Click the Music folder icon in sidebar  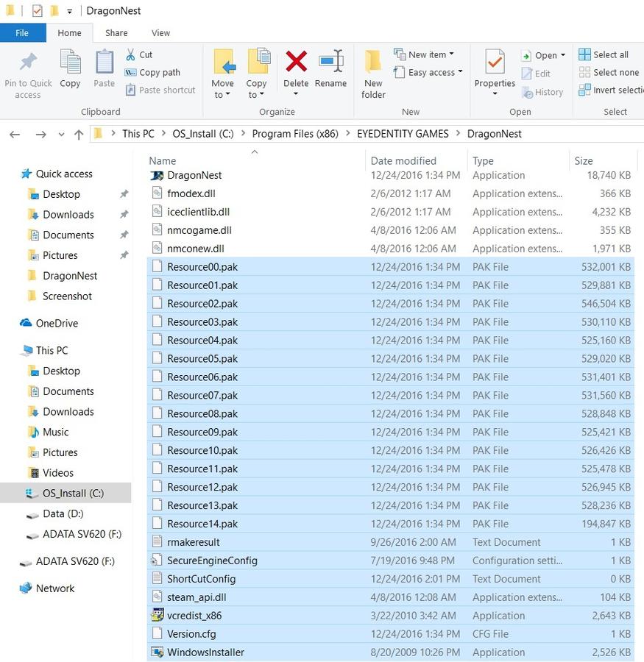coord(33,432)
